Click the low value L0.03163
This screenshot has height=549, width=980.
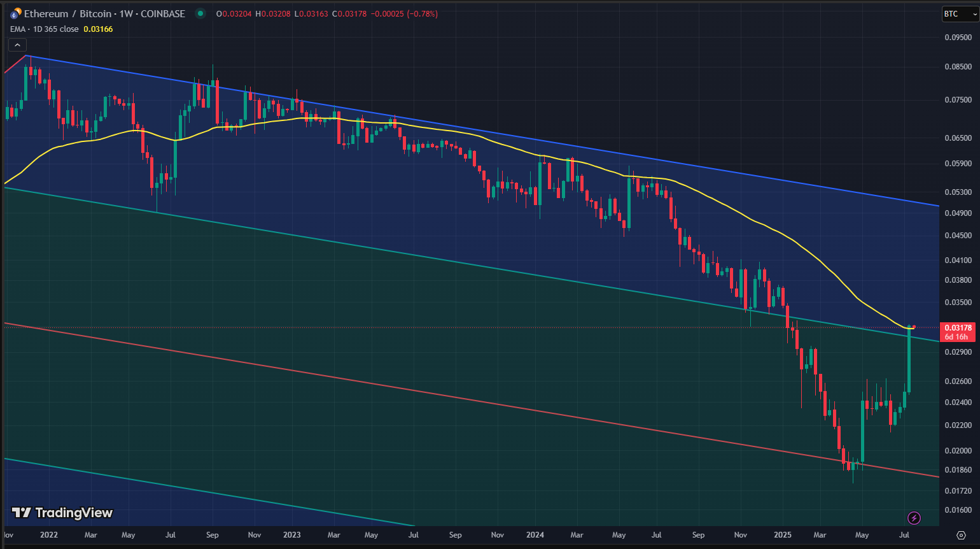pos(311,14)
